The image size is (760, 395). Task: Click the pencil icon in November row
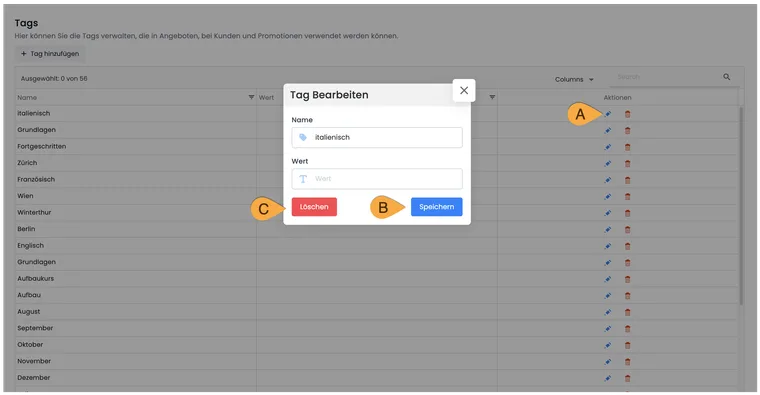[x=608, y=362]
